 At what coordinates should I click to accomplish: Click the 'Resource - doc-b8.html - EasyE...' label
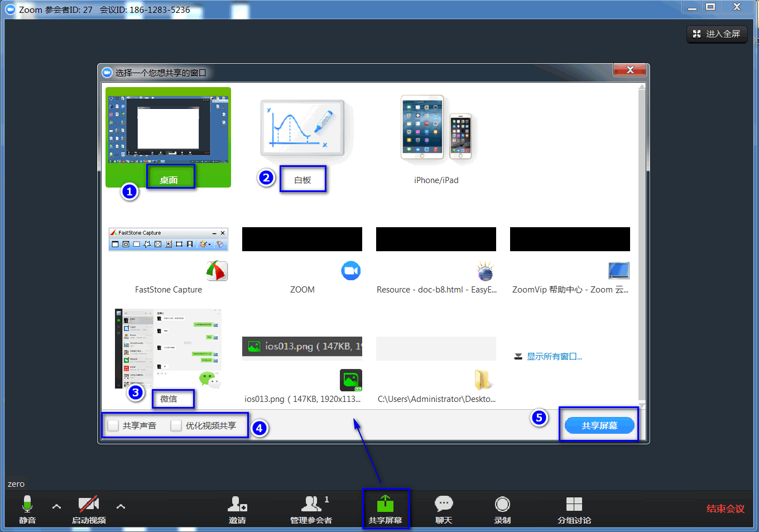click(436, 290)
